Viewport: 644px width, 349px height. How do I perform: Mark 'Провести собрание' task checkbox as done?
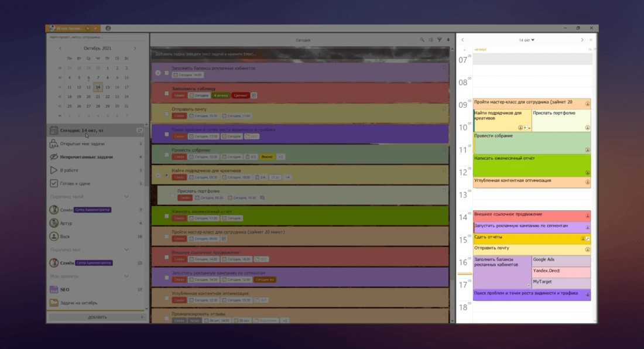(167, 155)
